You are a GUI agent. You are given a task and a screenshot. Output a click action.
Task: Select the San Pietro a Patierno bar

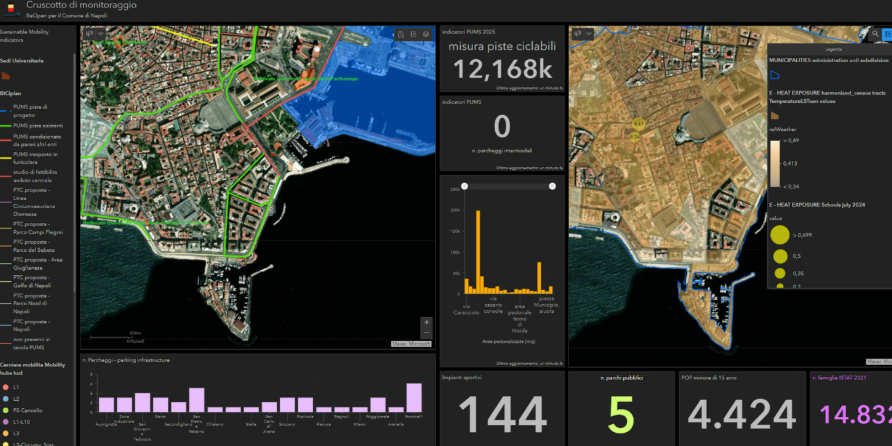(196, 400)
